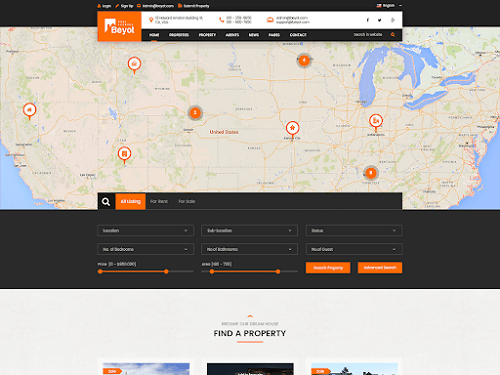This screenshot has height=375, width=500.
Task: Open the English language selector
Action: point(389,6)
